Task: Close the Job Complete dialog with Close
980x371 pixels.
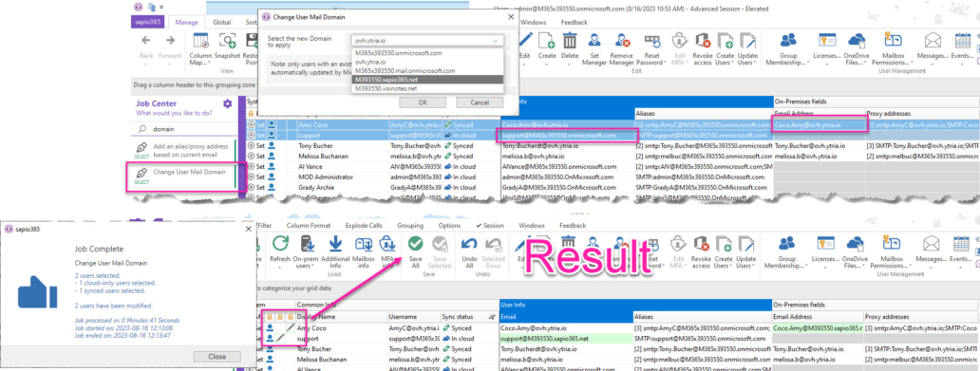Action: tap(217, 357)
